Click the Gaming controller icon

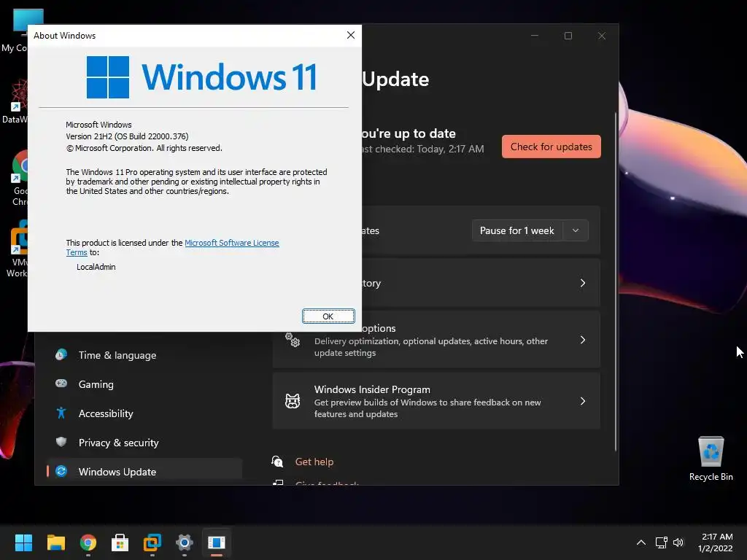(x=61, y=384)
